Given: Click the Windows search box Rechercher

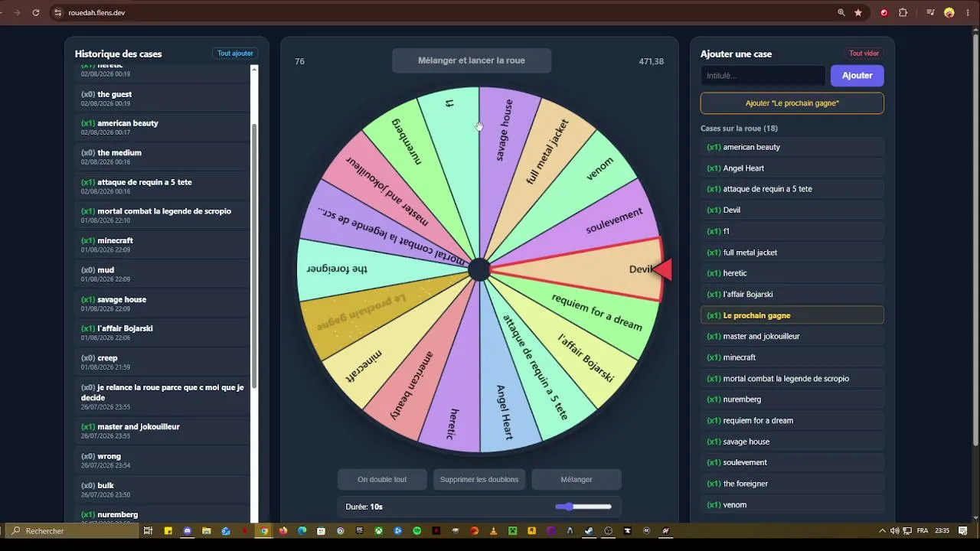Looking at the screenshot, I should (x=72, y=530).
